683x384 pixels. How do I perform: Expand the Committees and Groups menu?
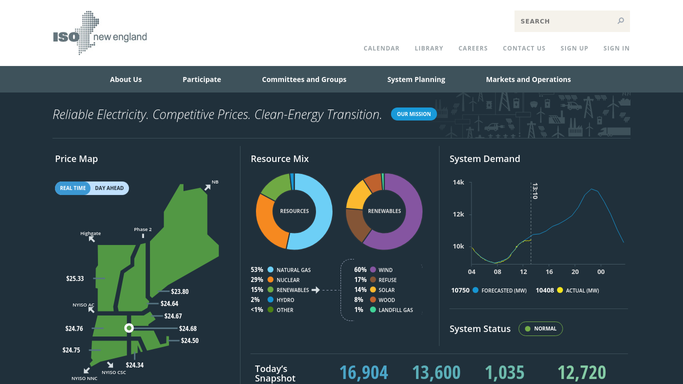304,79
